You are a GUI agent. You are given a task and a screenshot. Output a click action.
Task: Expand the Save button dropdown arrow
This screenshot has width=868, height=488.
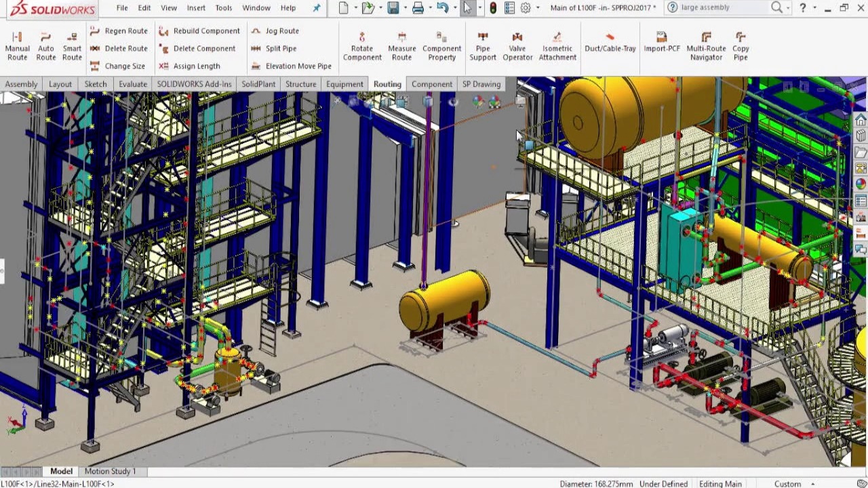pos(406,8)
